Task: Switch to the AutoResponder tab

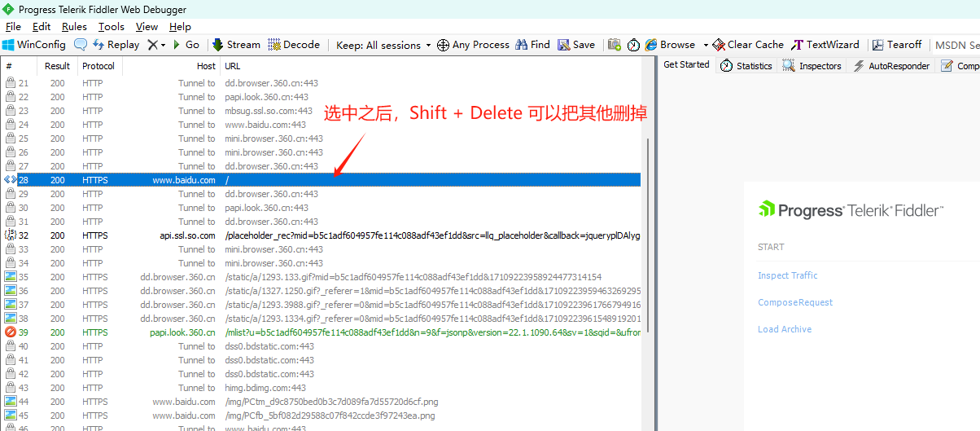Action: click(890, 66)
